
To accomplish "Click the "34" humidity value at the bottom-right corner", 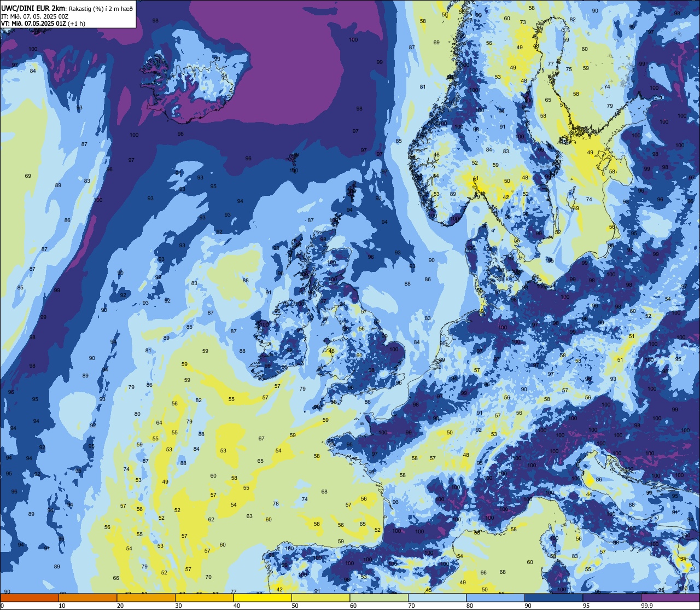I will pyautogui.click(x=682, y=559).
